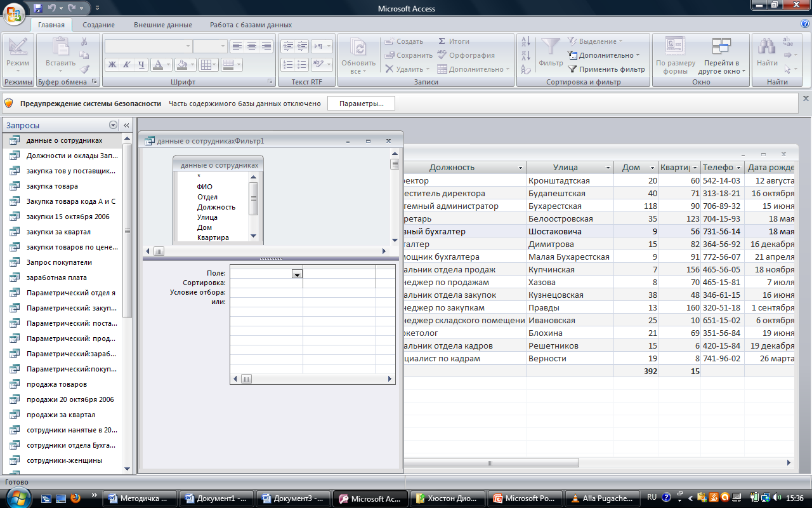Image resolution: width=812 pixels, height=508 pixels.
Task: Click Создать record button
Action: pyautogui.click(x=403, y=41)
